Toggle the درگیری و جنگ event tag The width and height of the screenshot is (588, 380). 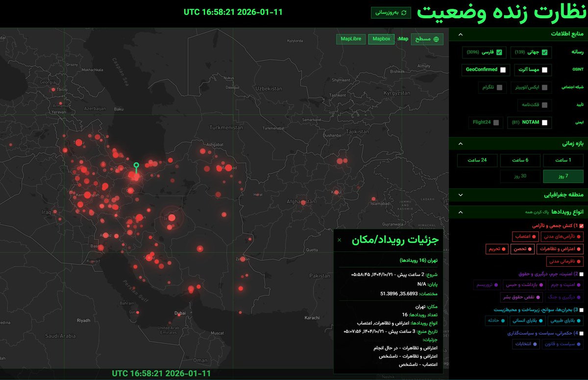564,297
